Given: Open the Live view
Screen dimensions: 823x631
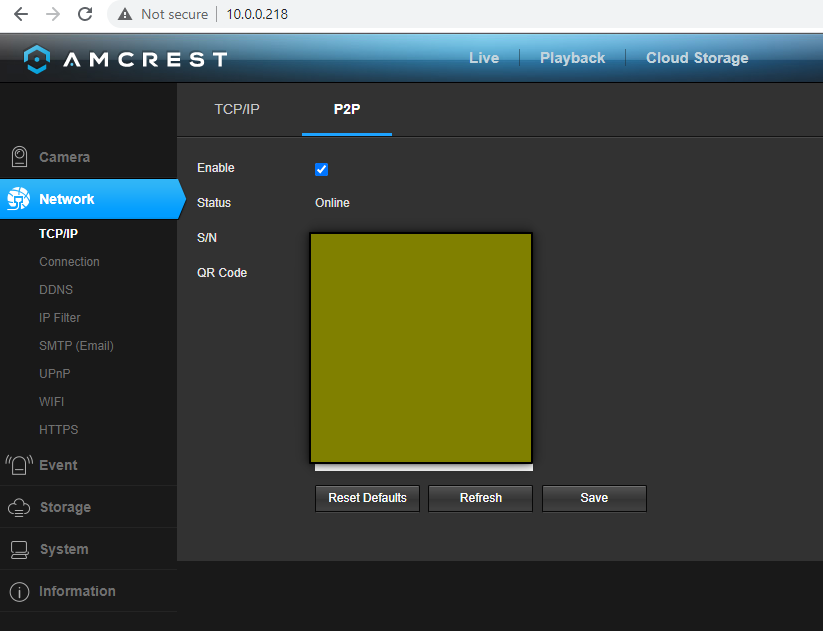Looking at the screenshot, I should [484, 58].
